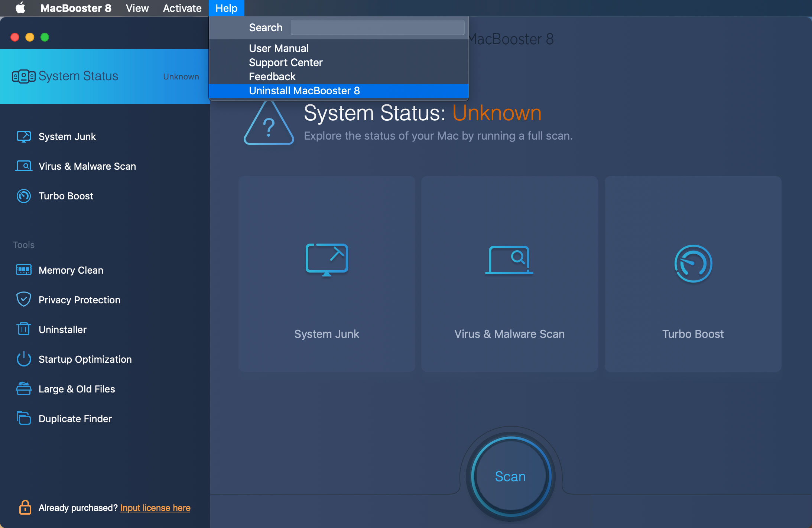Viewport: 812px width, 528px height.
Task: Click the Help search field
Action: pos(377,27)
